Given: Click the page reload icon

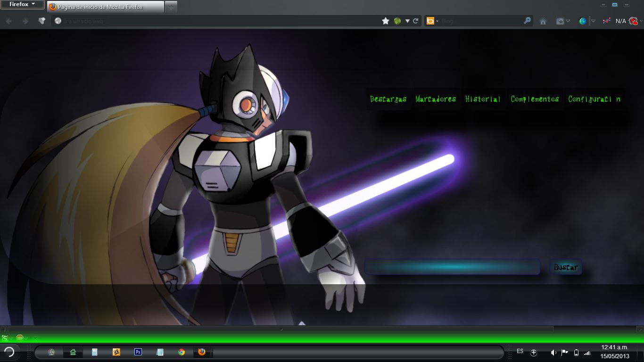Looking at the screenshot, I should tap(415, 21).
